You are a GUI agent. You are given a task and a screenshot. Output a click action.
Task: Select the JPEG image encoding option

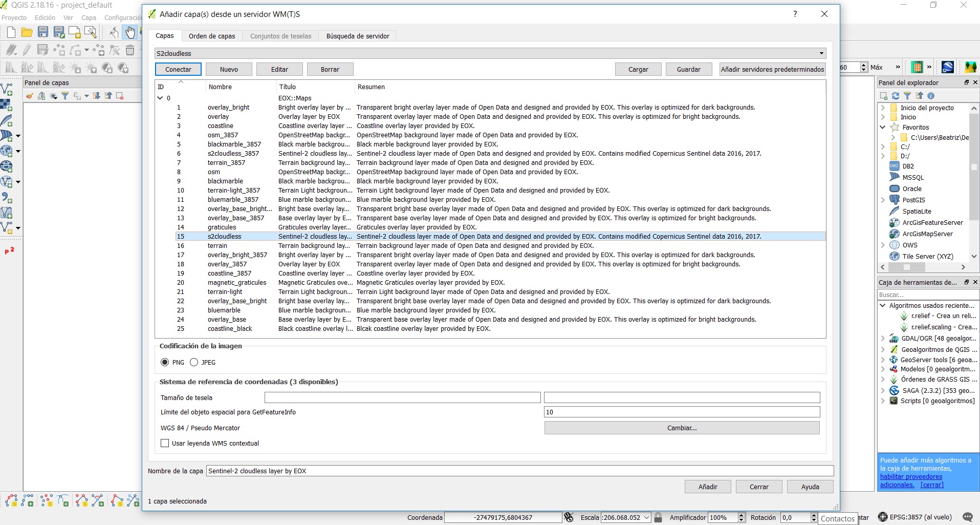194,362
